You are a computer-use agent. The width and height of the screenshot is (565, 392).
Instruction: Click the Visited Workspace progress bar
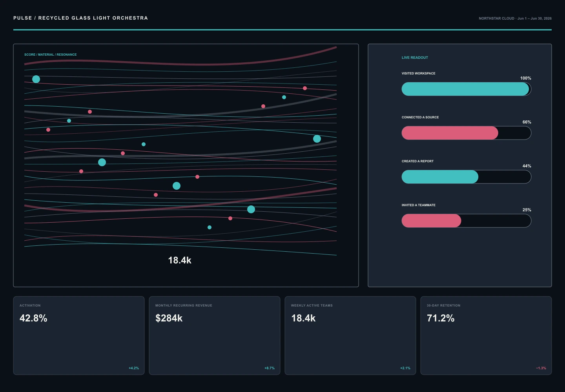[466, 89]
